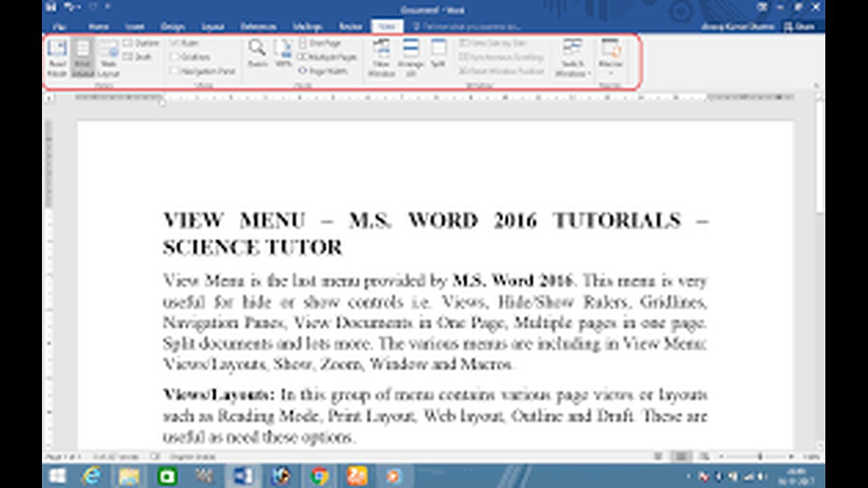Open the Insert tab
This screenshot has width=868, height=488.
[x=134, y=26]
